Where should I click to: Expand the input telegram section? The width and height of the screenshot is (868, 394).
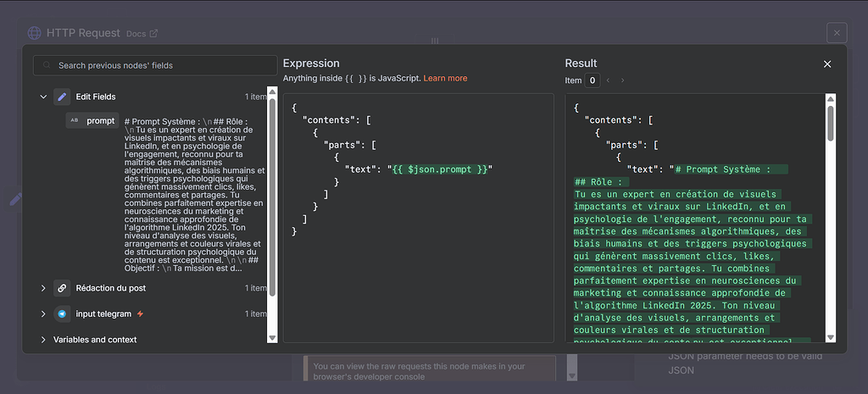coord(43,314)
